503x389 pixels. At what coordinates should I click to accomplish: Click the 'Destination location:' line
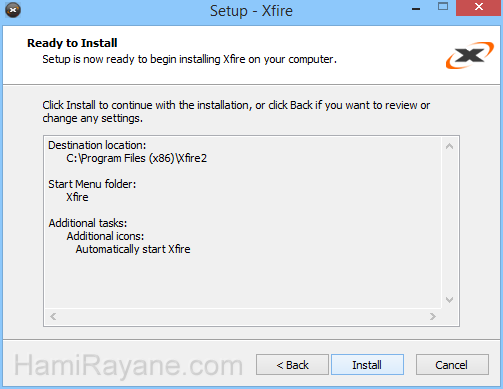[97, 145]
